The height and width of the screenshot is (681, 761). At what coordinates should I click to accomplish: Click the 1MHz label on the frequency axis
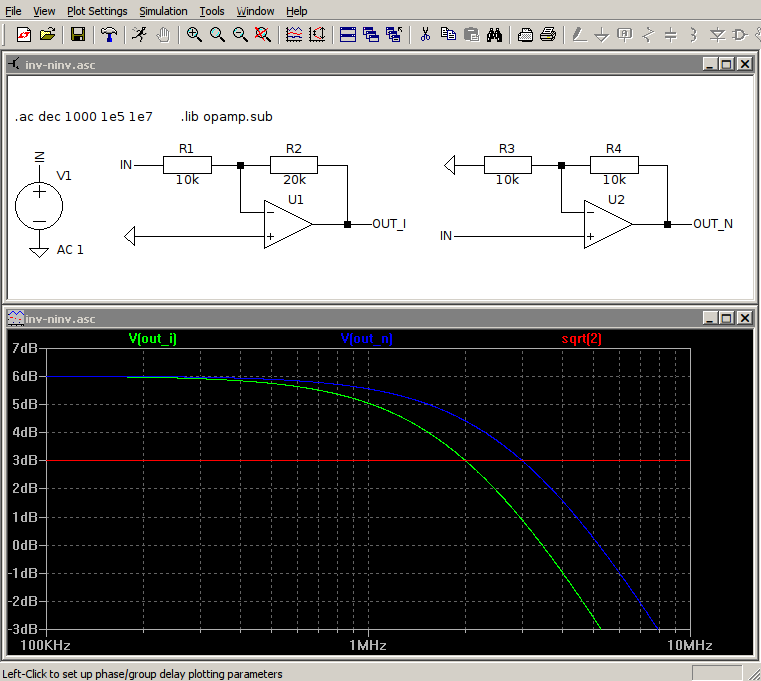click(368, 645)
